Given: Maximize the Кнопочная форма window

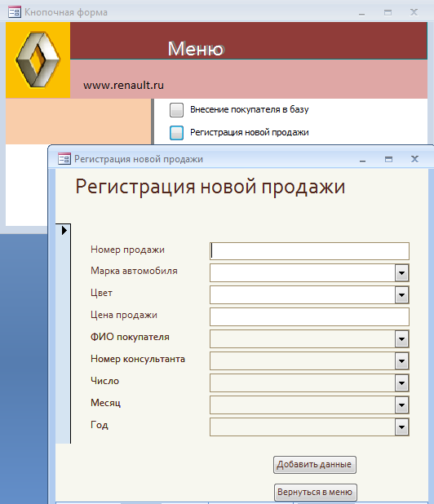Looking at the screenshot, I should tap(388, 12).
